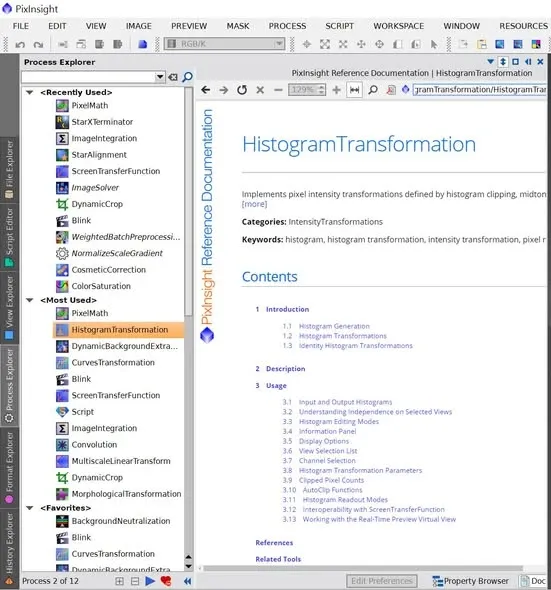
Task: Switch to the Format Explorer side tab
Action: 9,468
